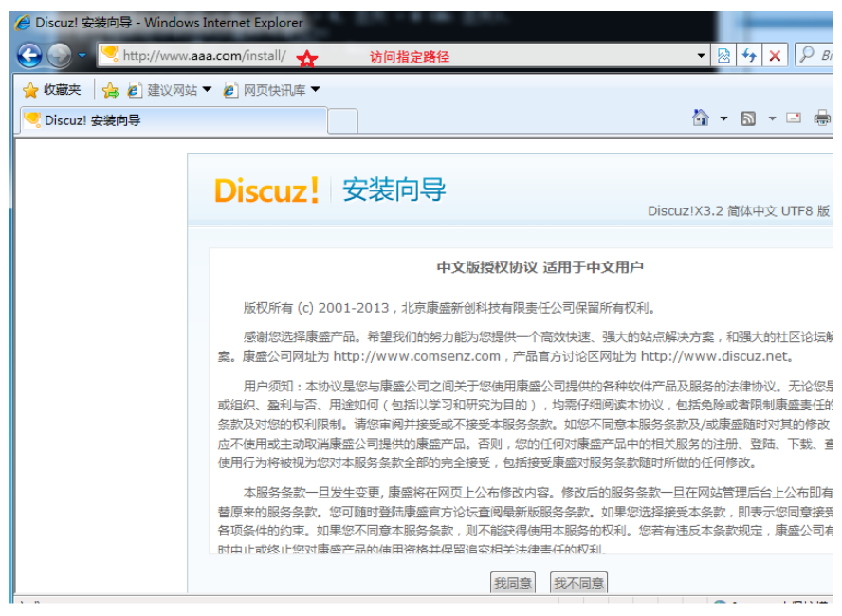The width and height of the screenshot is (842, 616).
Task: Open the recent pages dropdown beside Forward
Action: 82,55
